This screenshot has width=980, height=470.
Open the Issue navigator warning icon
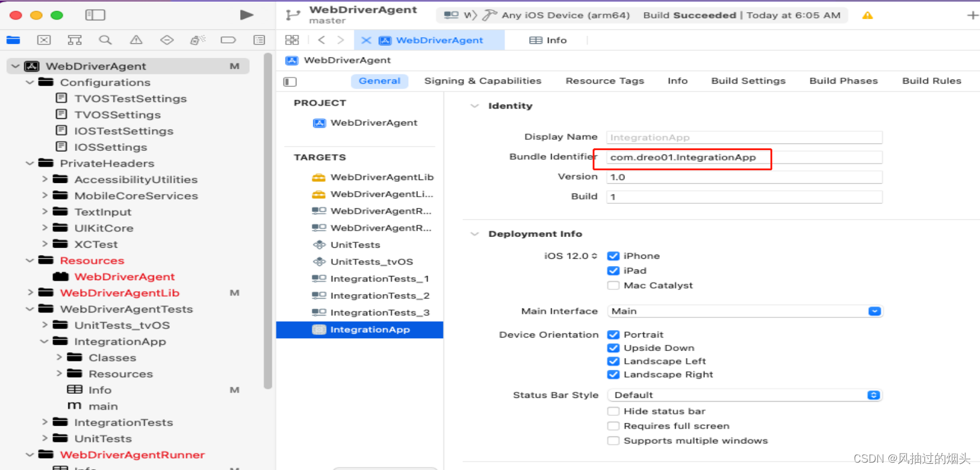pyautogui.click(x=136, y=40)
